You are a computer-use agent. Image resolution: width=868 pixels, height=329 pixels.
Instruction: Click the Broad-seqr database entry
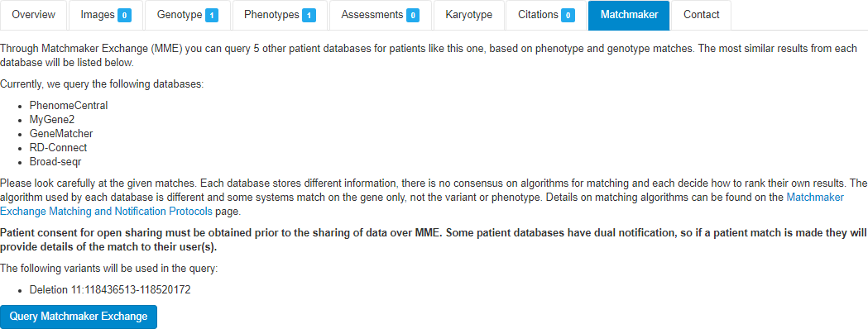click(56, 162)
